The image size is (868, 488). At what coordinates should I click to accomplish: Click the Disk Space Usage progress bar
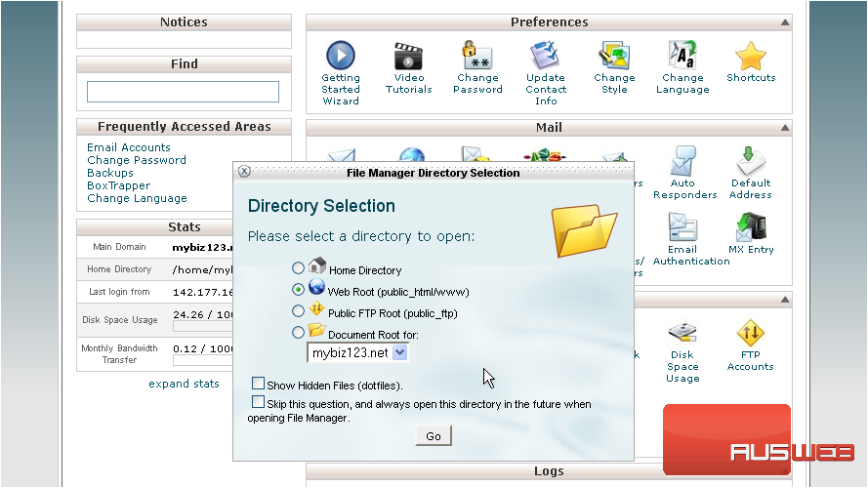(203, 326)
